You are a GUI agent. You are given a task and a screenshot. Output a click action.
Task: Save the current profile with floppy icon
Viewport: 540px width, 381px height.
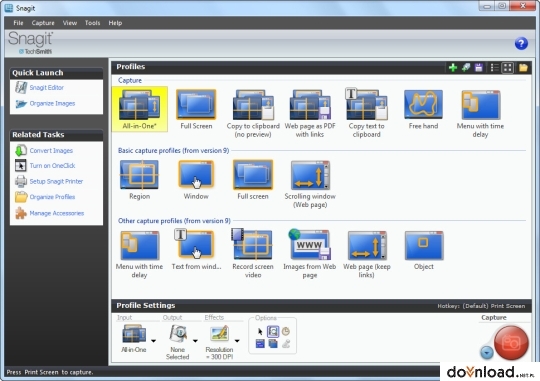(x=478, y=68)
